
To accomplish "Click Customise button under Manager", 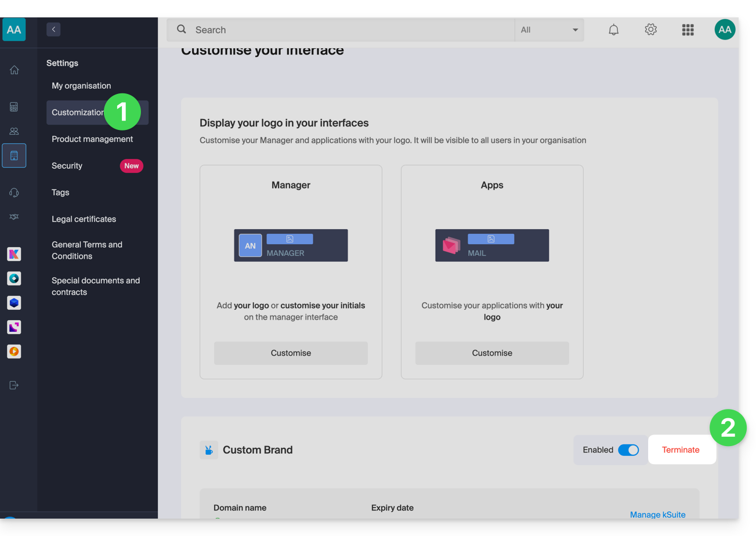I will tap(291, 353).
